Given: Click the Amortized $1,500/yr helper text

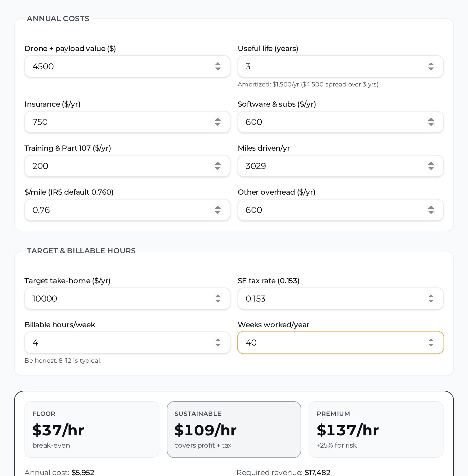Looking at the screenshot, I should 308,84.
